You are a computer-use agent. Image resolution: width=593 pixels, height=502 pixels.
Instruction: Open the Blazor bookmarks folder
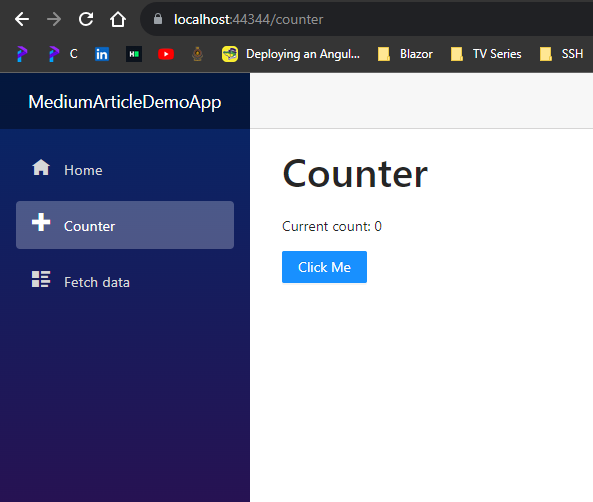(x=405, y=54)
